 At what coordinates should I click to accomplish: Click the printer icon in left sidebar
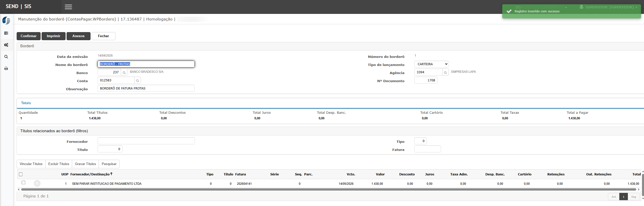pos(6,68)
